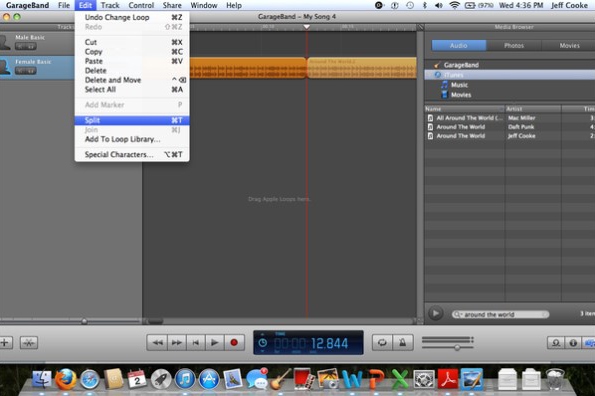
Task: Open Firefox from the Dock
Action: pos(66,379)
